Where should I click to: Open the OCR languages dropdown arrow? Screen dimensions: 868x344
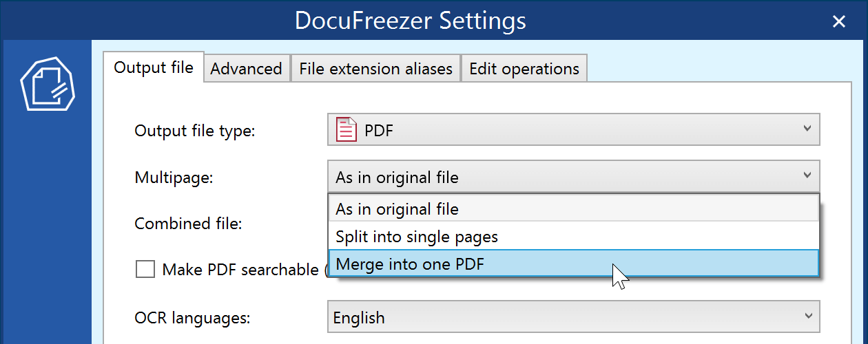pyautogui.click(x=807, y=317)
